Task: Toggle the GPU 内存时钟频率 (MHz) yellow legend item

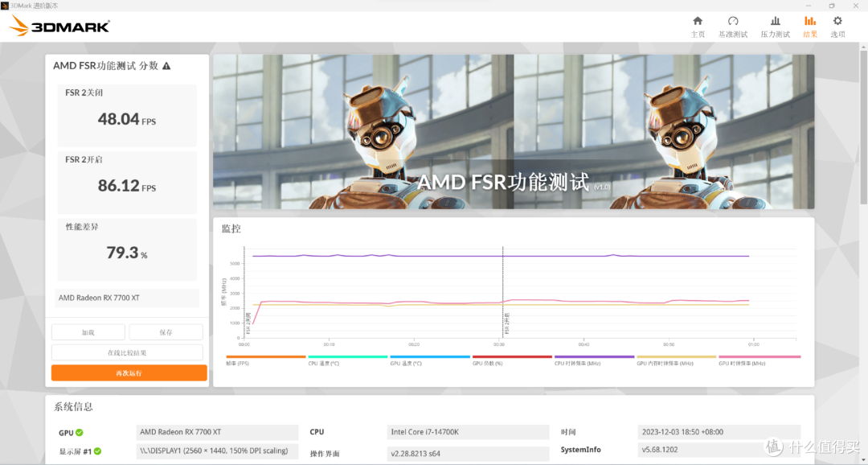Action: point(677,360)
